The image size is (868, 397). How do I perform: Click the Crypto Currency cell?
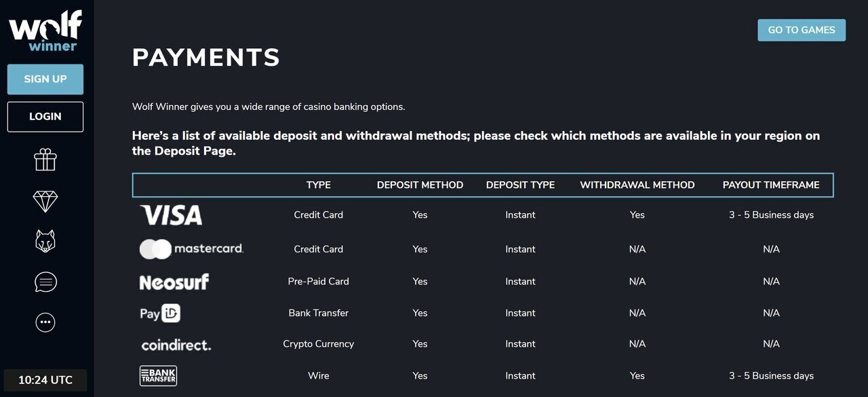[x=319, y=343]
